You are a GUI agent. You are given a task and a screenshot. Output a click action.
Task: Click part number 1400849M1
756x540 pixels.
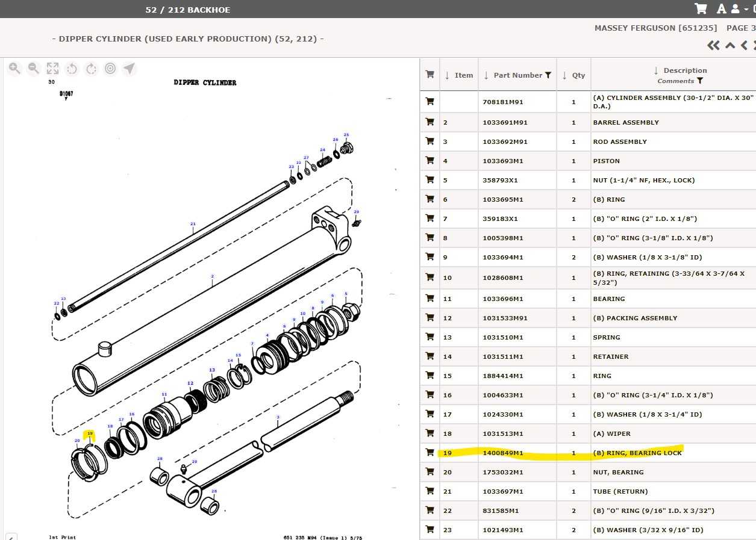tap(503, 453)
